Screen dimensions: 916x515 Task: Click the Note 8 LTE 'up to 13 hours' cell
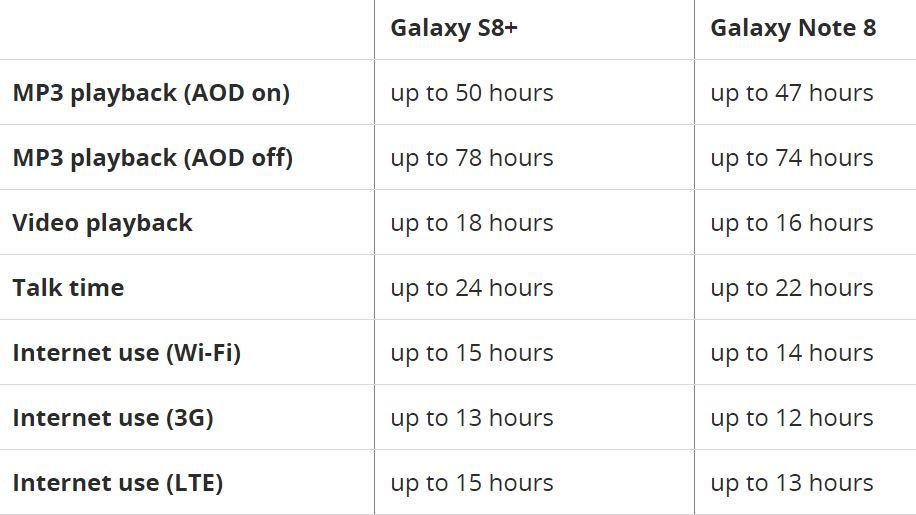click(x=792, y=483)
